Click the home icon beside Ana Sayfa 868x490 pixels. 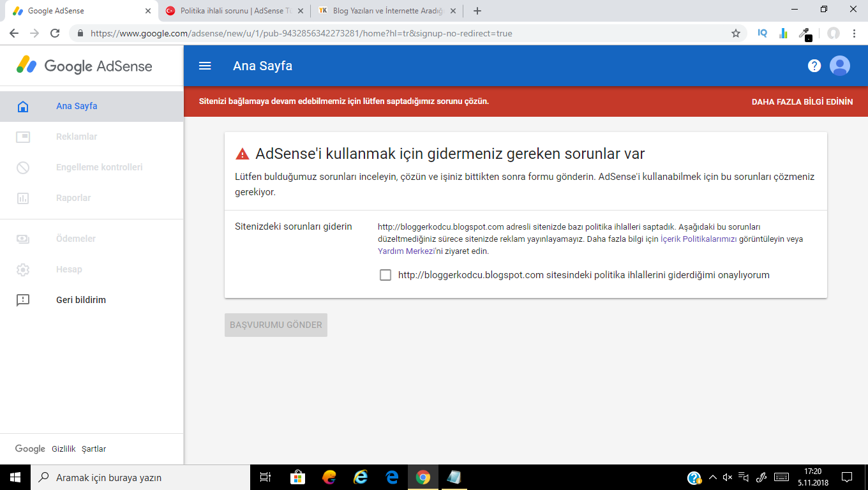(x=23, y=107)
